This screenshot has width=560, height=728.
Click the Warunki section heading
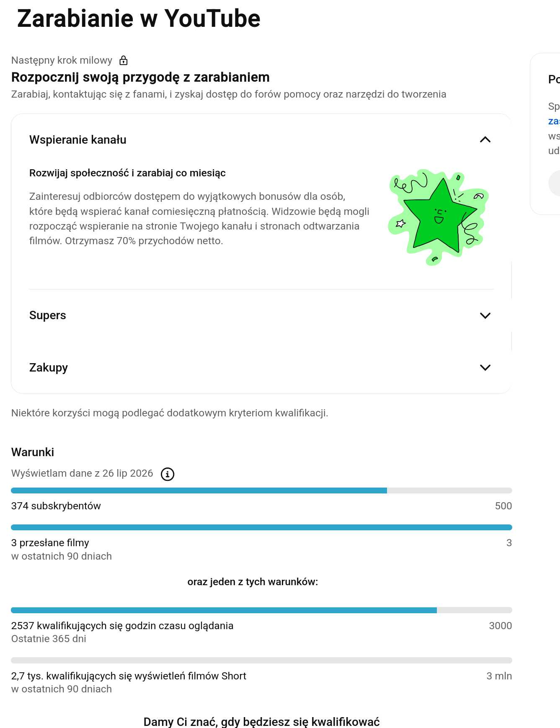click(x=33, y=452)
